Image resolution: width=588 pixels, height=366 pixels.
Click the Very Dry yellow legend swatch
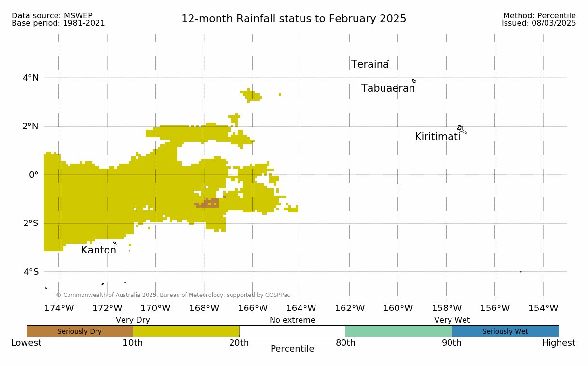point(186,331)
